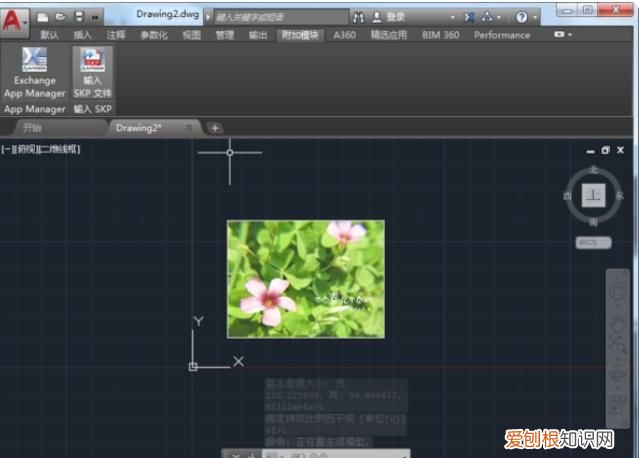Viewport: 639px width, 458px height.
Task: Select the Orbit tool in navigation bar
Action: [x=617, y=374]
